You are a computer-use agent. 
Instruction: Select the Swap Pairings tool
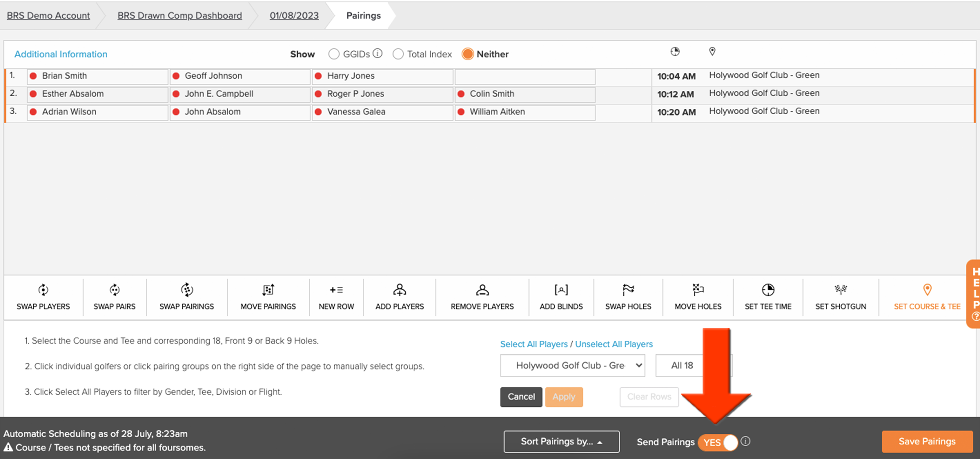(x=187, y=297)
